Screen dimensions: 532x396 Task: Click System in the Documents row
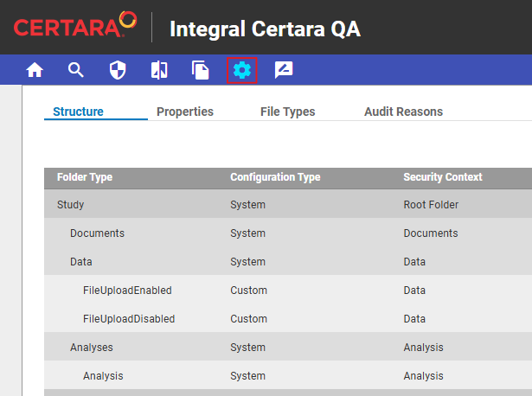[247, 233]
